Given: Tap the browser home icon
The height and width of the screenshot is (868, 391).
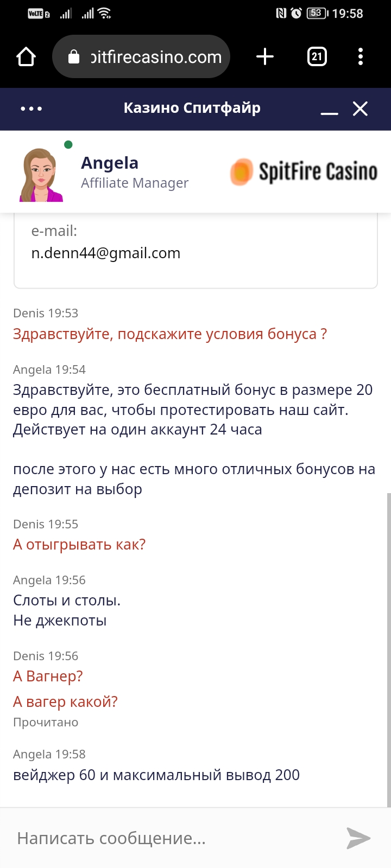Looking at the screenshot, I should [x=26, y=56].
